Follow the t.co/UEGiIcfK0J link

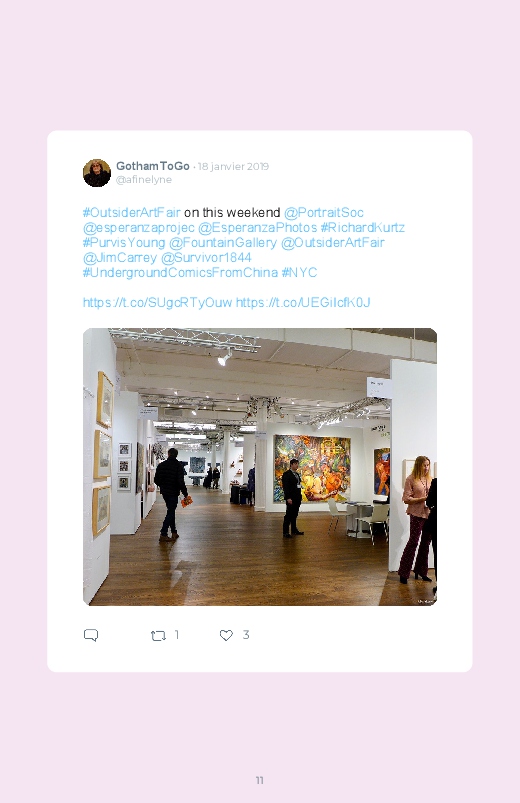(x=303, y=302)
